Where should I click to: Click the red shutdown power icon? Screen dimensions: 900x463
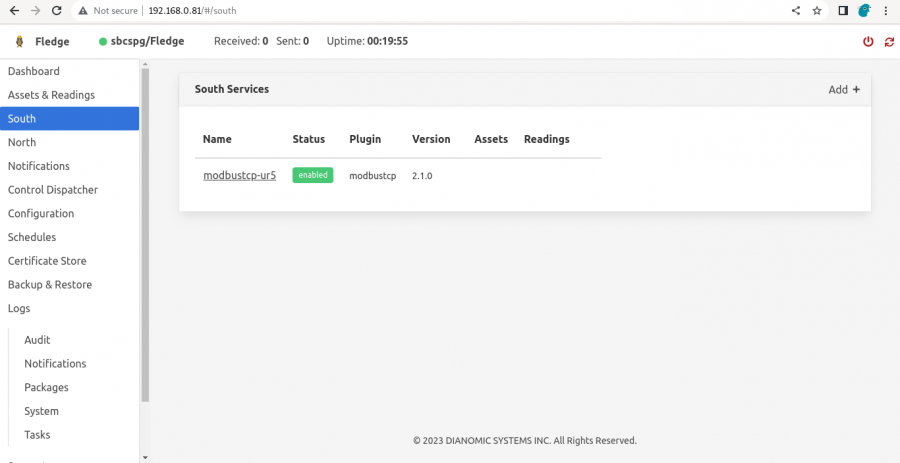868,42
